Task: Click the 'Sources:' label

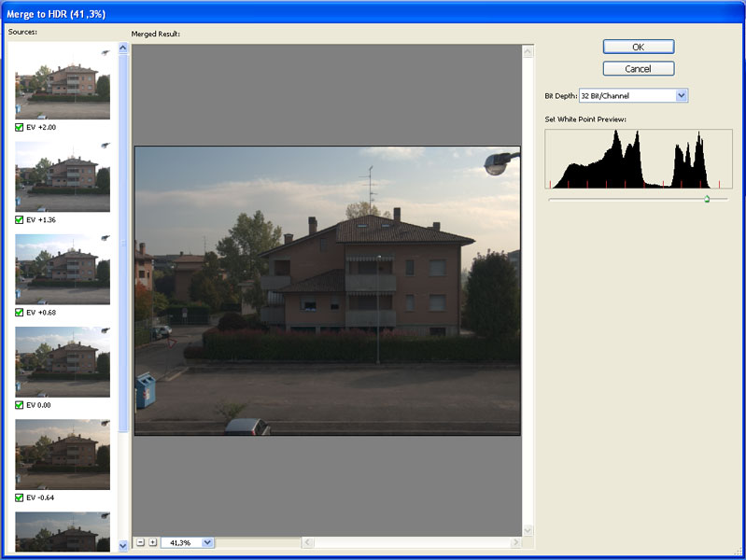Action: coord(22,32)
